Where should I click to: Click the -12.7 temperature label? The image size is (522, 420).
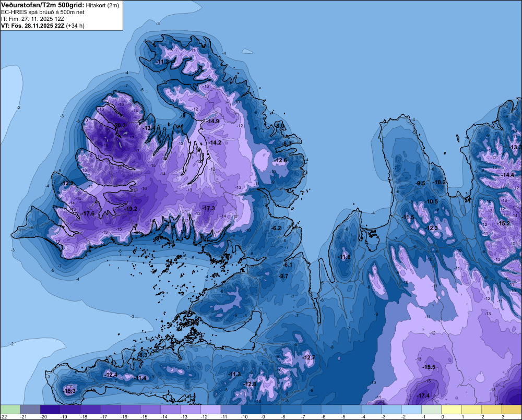coord(309,357)
